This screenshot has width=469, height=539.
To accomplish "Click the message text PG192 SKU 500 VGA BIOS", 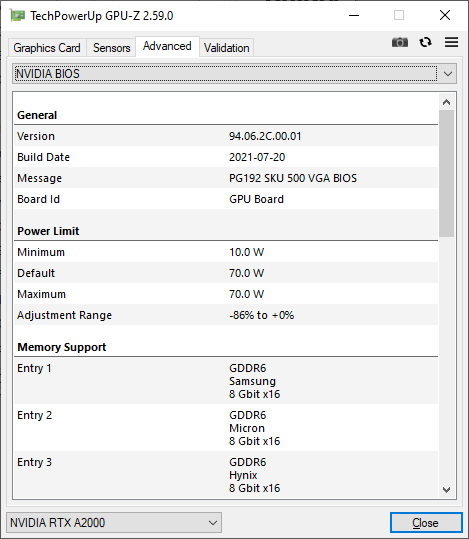I will (293, 178).
